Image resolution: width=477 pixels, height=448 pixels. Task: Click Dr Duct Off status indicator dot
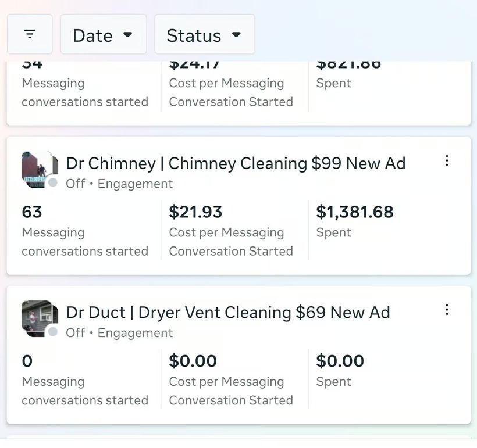[53, 332]
